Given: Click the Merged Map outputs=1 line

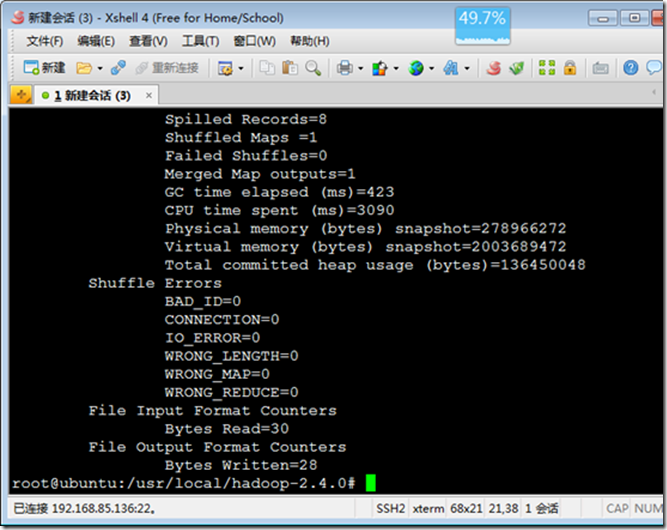Looking at the screenshot, I should 260,174.
